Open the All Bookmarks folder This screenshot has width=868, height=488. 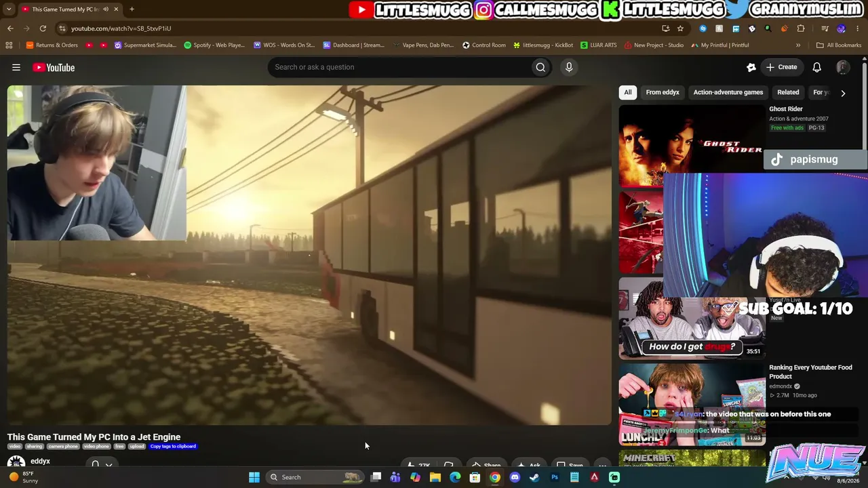(839, 45)
